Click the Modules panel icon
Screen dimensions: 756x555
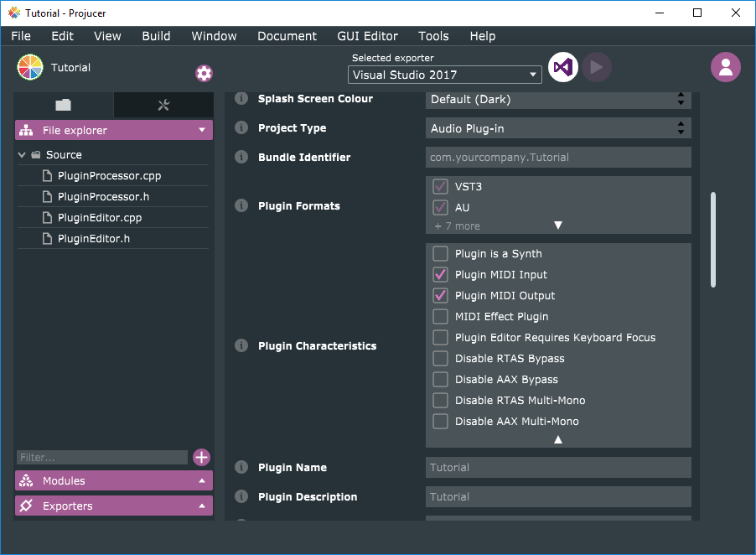click(x=26, y=480)
